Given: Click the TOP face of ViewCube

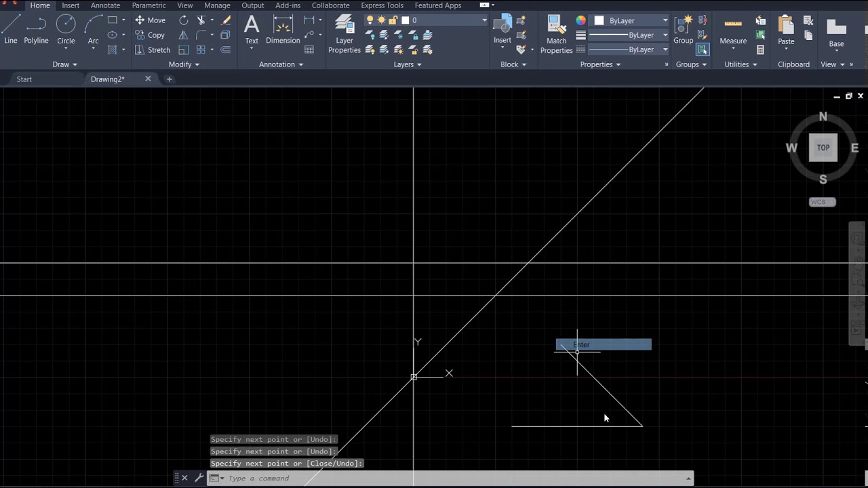Looking at the screenshot, I should point(823,148).
